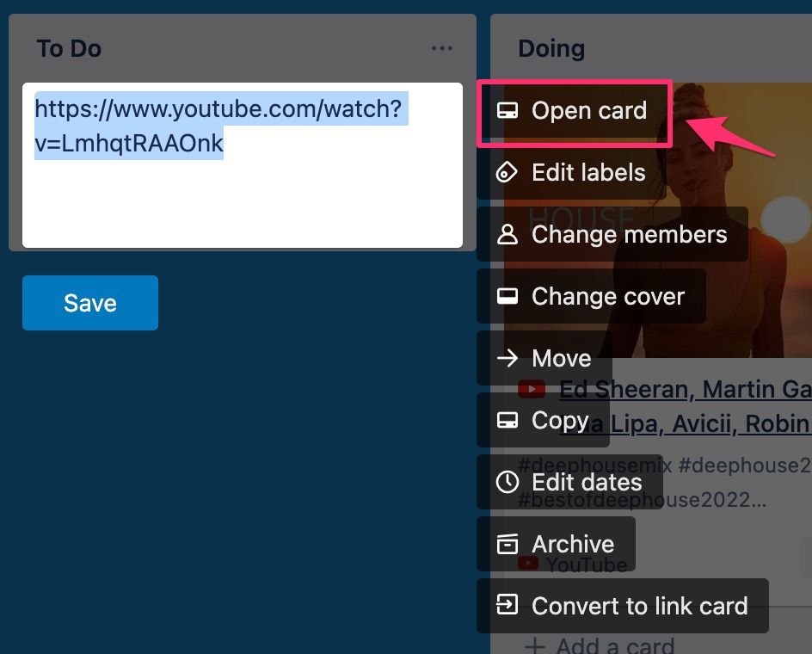Click the To Do list title

70,49
